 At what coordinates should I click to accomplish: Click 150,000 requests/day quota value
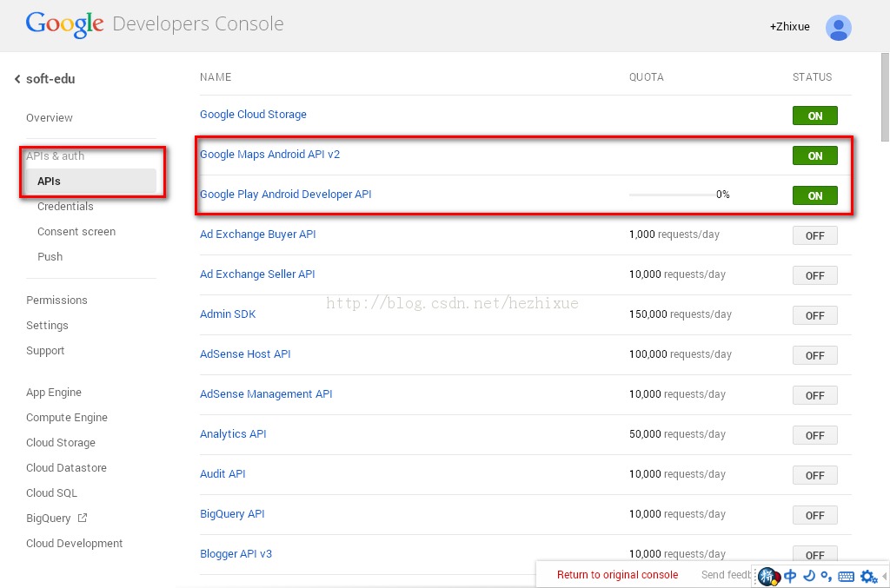tap(681, 314)
